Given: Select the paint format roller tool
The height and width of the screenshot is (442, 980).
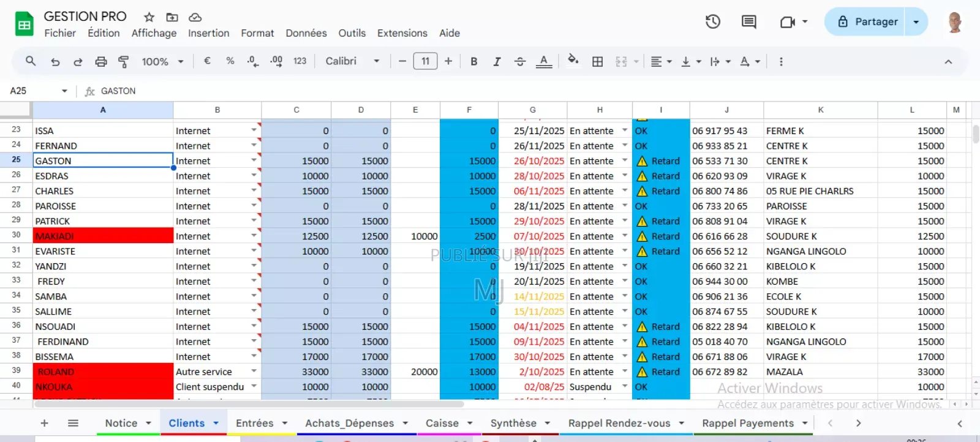Looking at the screenshot, I should coord(123,61).
